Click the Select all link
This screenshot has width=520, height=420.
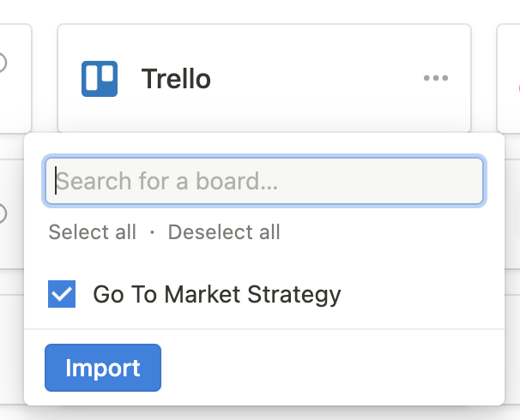coord(93,232)
